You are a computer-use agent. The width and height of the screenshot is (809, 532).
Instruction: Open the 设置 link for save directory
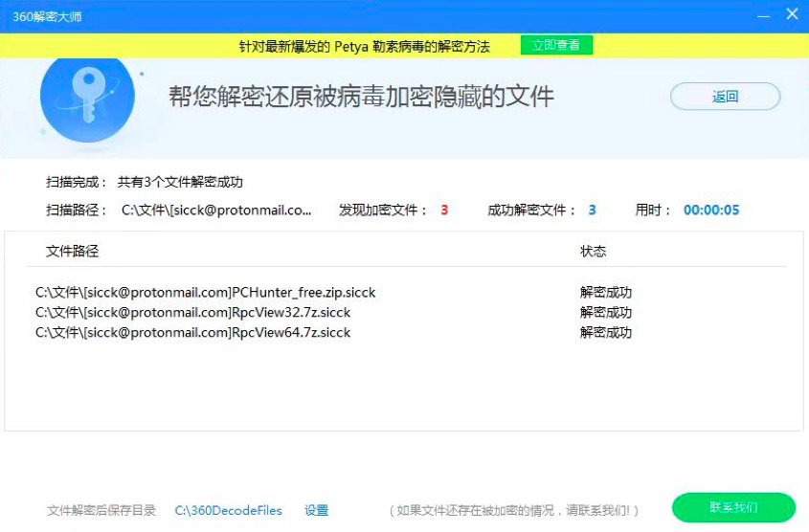[x=316, y=510]
